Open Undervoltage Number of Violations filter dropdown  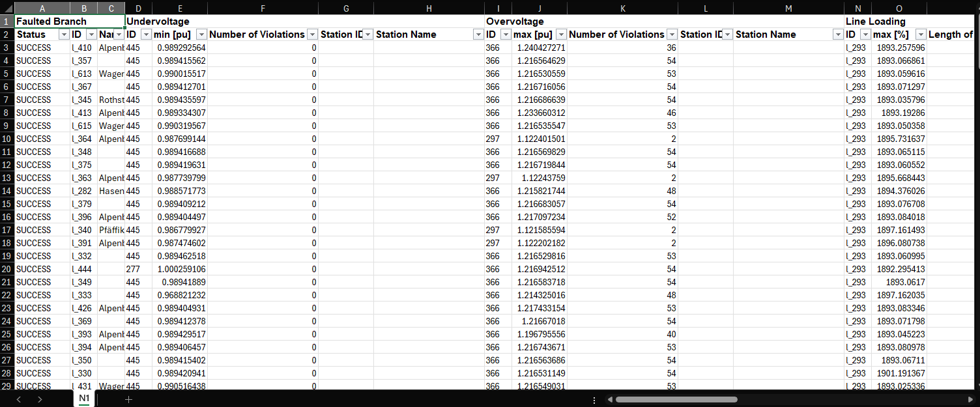(312, 35)
